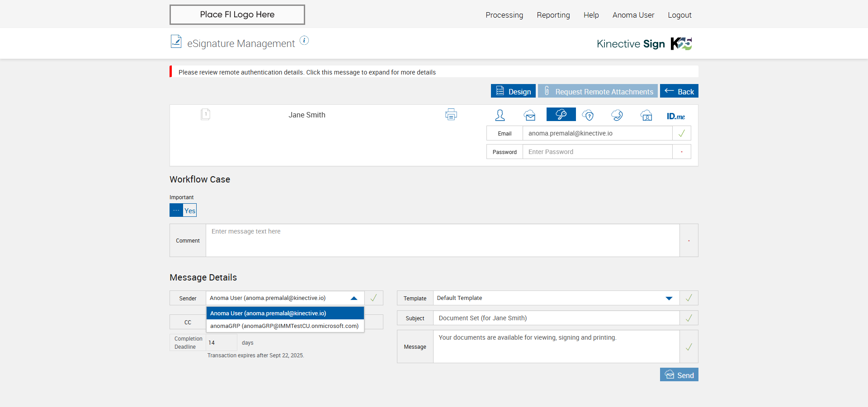Click the Enter Password field
868x407 pixels.
(x=597, y=152)
